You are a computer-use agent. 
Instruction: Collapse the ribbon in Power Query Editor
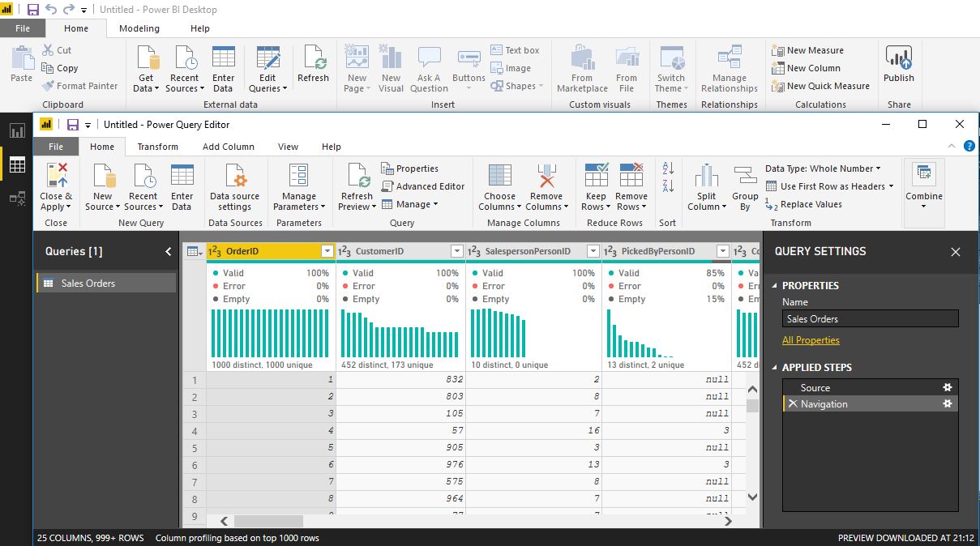click(x=953, y=147)
